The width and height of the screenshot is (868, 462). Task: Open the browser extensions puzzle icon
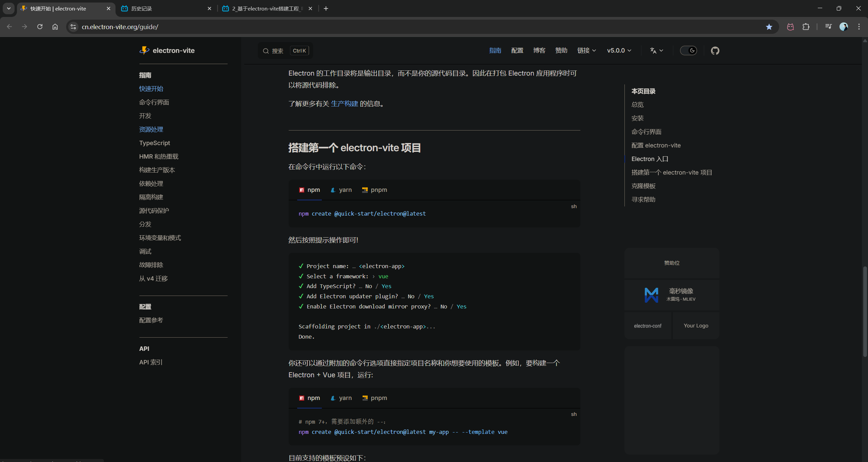[806, 27]
